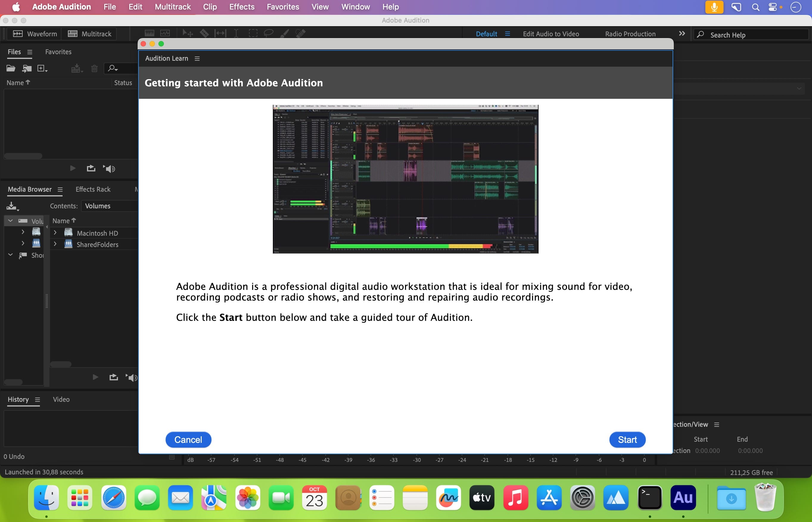Image resolution: width=812 pixels, height=522 pixels.
Task: Play the preview in Media Browser panel
Action: [x=95, y=377]
